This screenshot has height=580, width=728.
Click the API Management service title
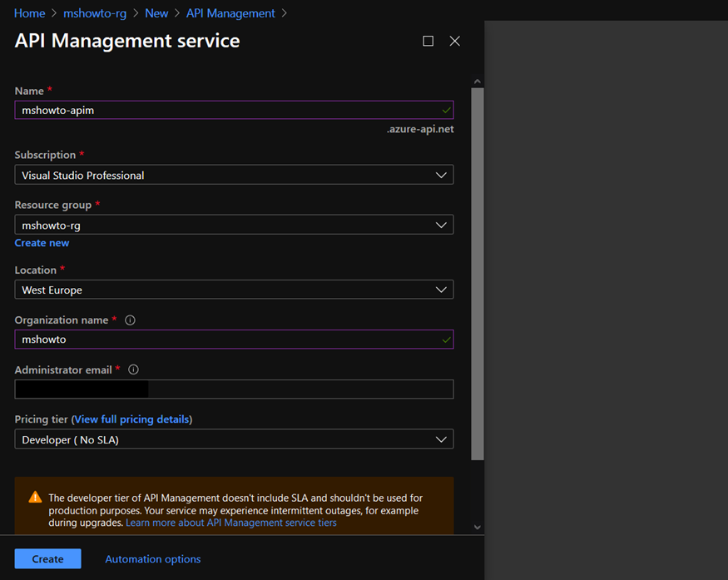[x=127, y=41]
